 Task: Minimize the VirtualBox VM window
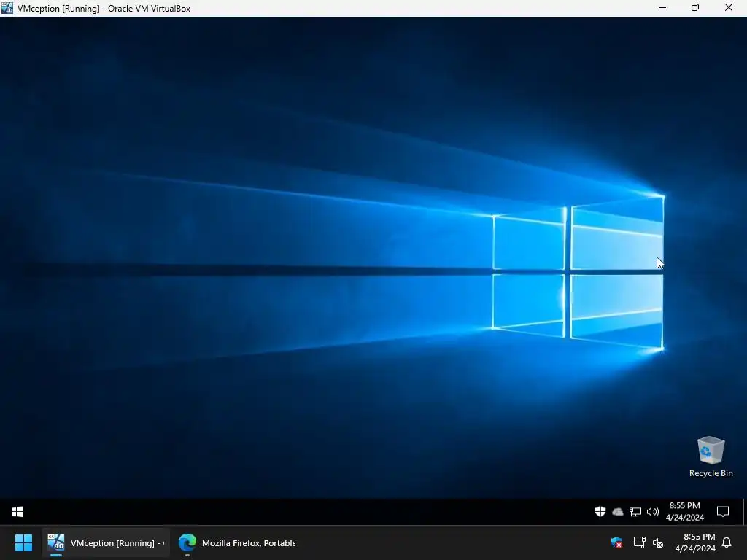pyautogui.click(x=662, y=7)
